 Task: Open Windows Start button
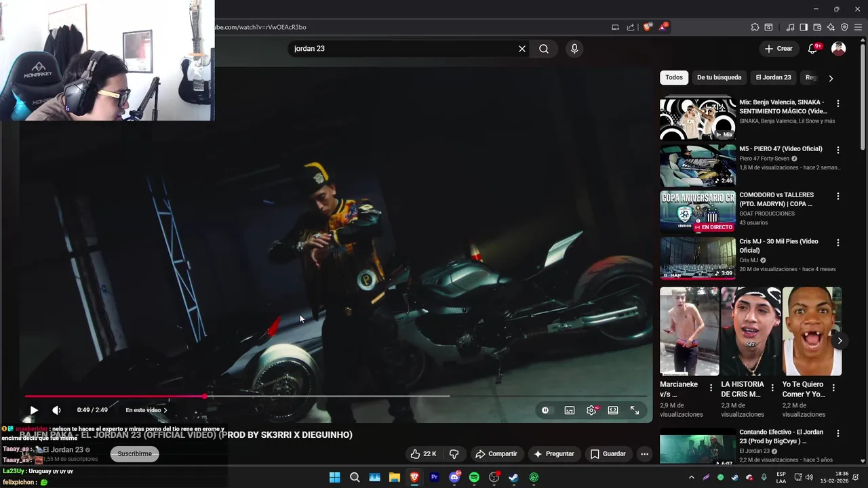(334, 477)
